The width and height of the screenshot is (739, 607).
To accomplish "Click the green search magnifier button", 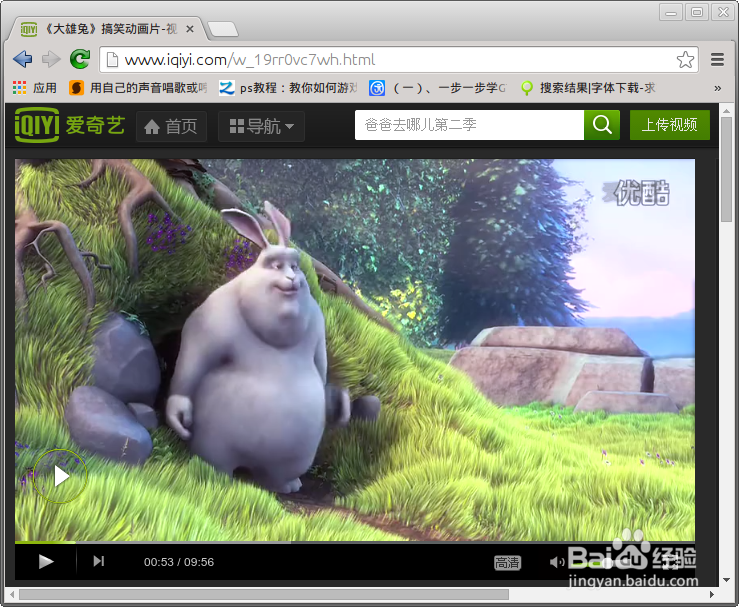I will point(602,125).
